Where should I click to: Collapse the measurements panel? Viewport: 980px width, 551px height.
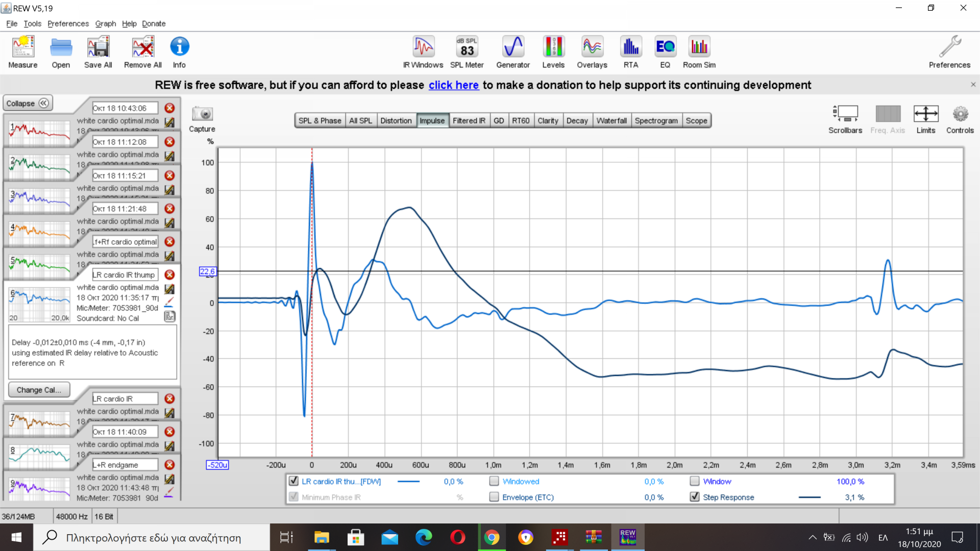click(x=28, y=104)
